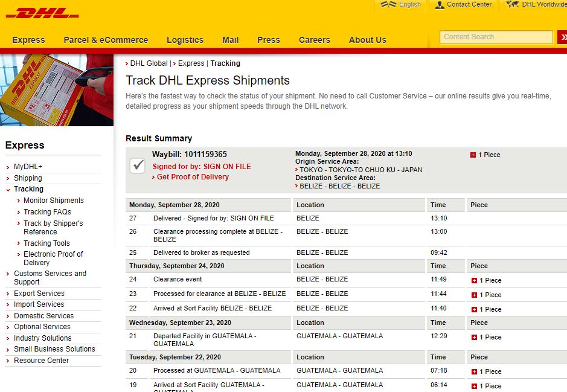567x392 pixels.
Task: Click the DHL package banner image
Action: click(57, 89)
